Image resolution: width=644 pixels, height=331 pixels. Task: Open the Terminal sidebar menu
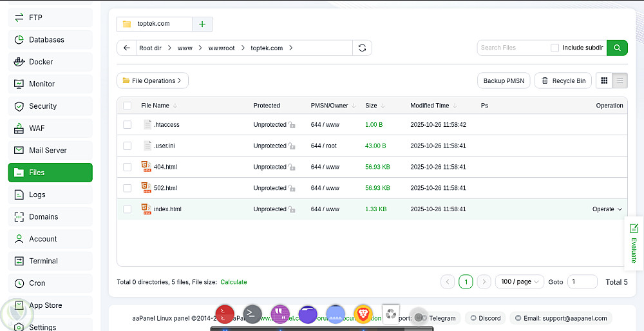coord(50,261)
